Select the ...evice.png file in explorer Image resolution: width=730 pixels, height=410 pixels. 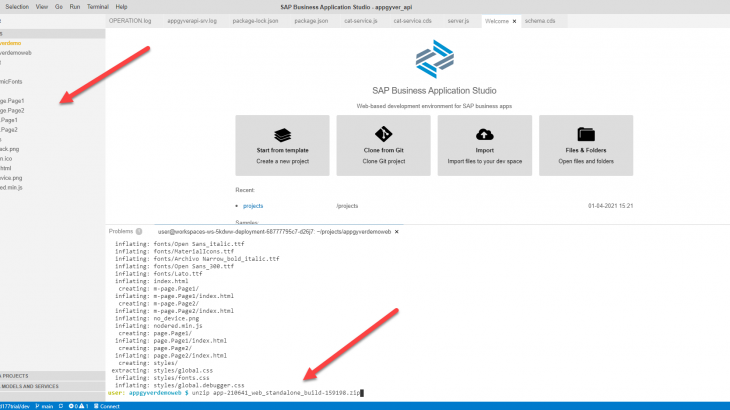coord(11,178)
